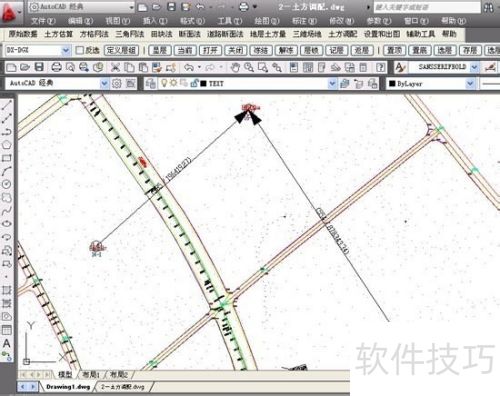Select the Rectangle tool in Draw toolbar
The width and height of the screenshot is (500, 396).
coord(7,158)
